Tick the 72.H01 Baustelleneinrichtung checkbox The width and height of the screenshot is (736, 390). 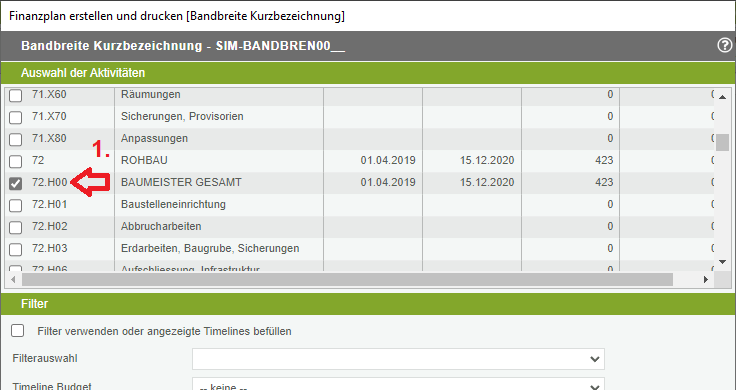(15, 206)
